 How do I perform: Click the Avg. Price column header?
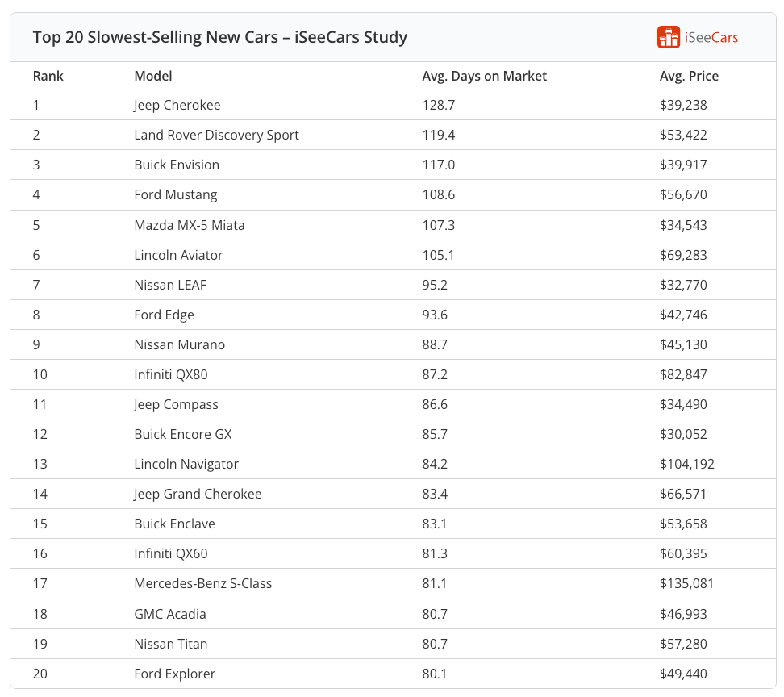click(689, 76)
